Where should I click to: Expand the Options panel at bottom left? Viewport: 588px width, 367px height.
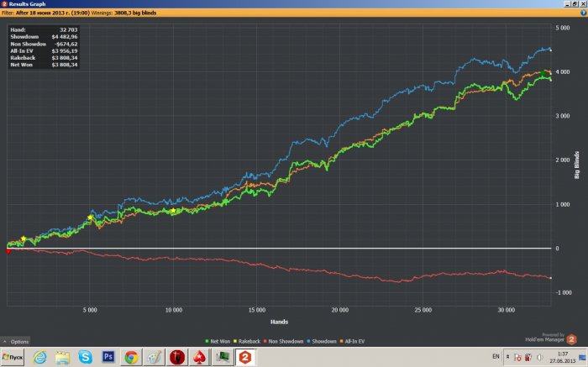[x=15, y=342]
